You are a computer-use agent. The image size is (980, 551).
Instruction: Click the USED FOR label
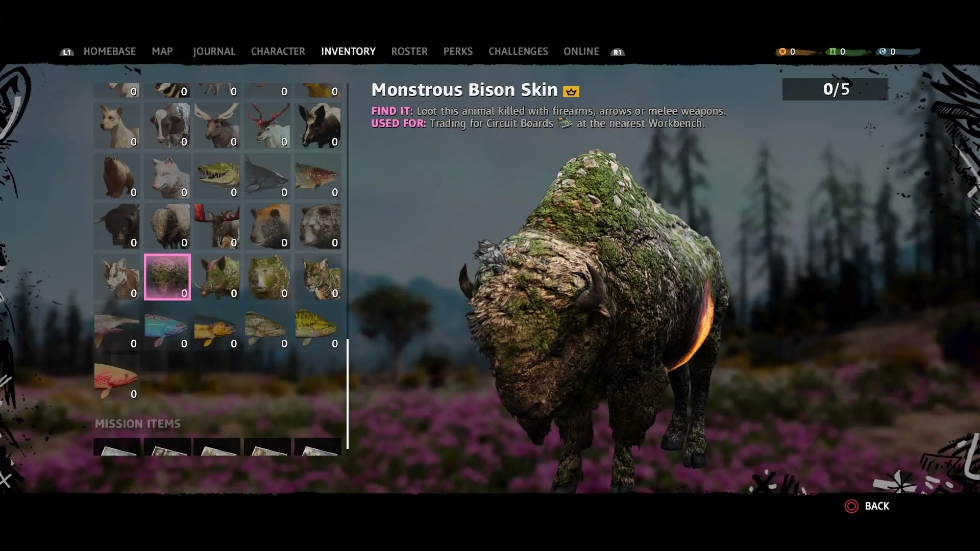tap(399, 123)
